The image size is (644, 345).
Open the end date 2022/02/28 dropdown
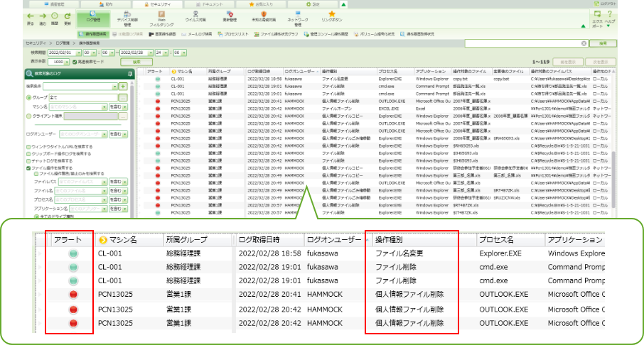click(x=151, y=53)
